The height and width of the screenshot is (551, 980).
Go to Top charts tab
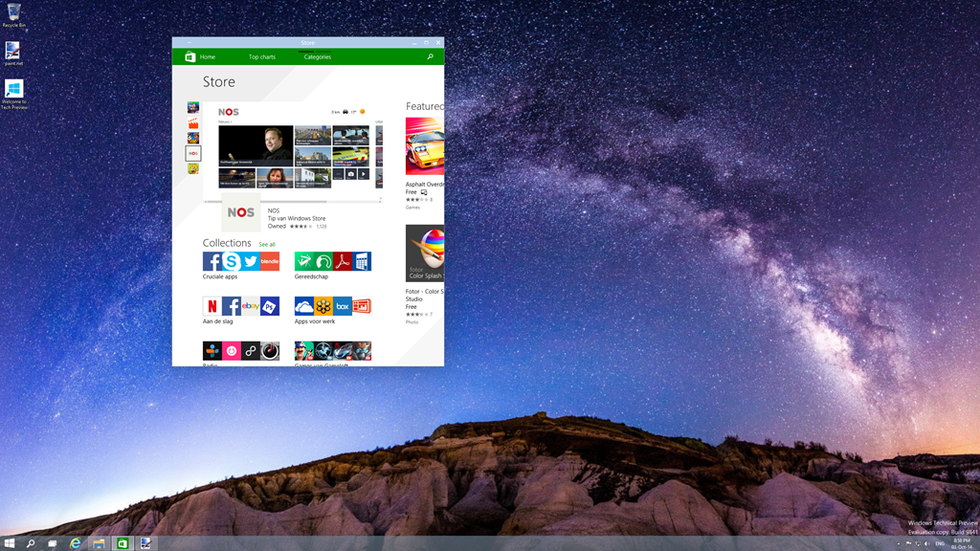click(x=261, y=57)
